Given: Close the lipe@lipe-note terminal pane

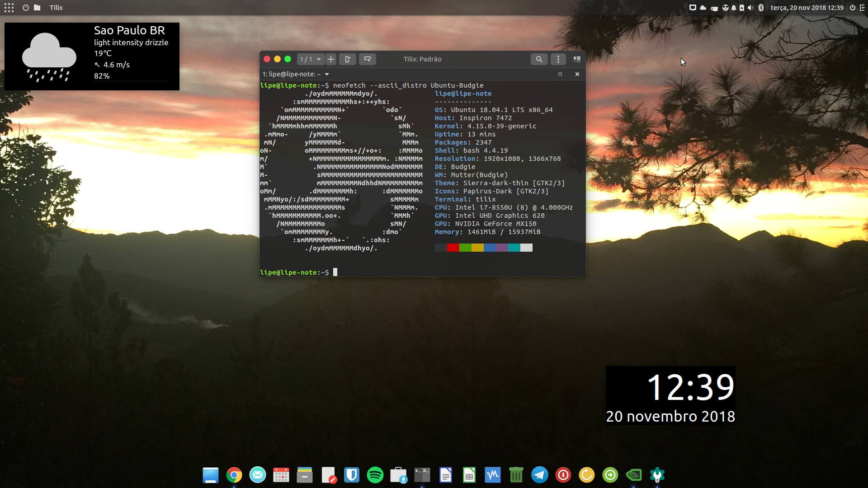Looking at the screenshot, I should pos(577,74).
